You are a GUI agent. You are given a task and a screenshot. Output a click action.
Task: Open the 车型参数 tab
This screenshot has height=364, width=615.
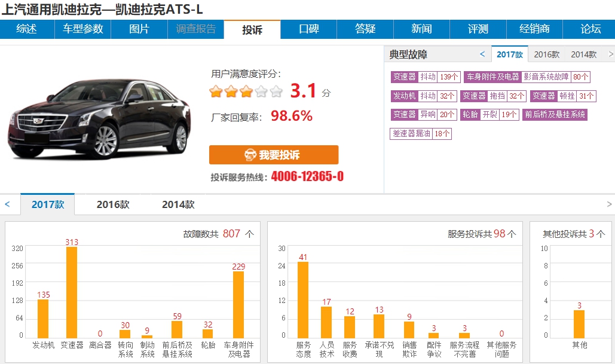82,29
